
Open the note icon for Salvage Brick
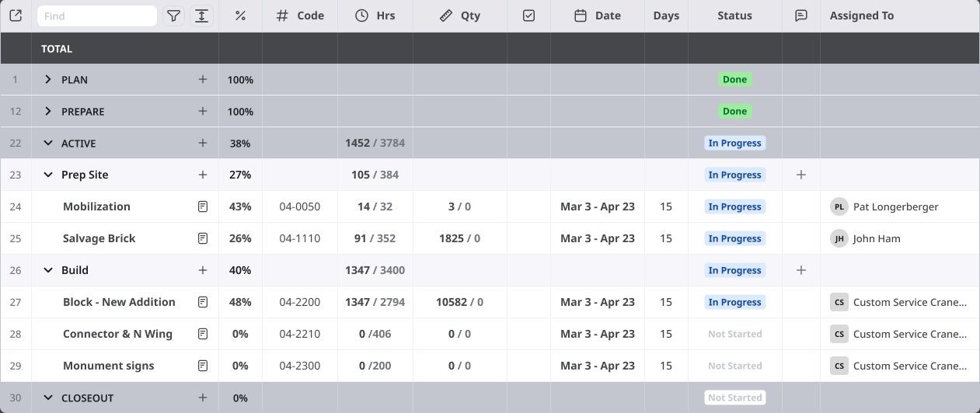[x=203, y=238]
